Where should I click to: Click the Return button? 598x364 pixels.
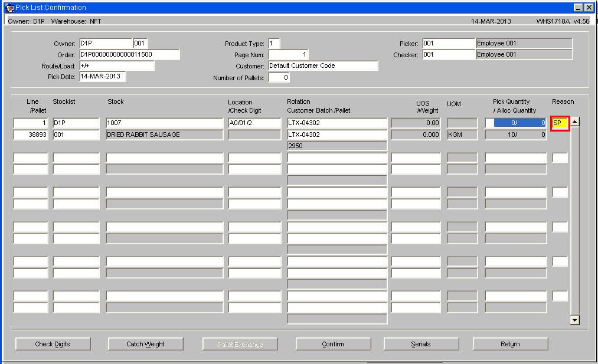pyautogui.click(x=510, y=344)
